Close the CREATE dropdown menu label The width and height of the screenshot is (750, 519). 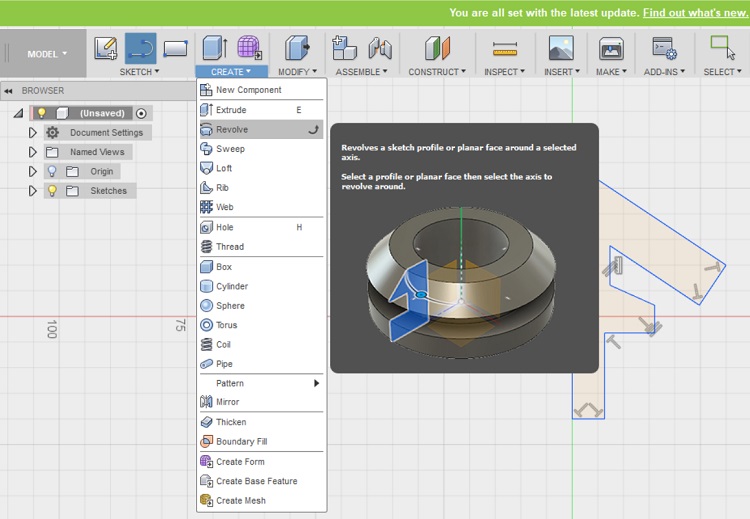tap(232, 72)
